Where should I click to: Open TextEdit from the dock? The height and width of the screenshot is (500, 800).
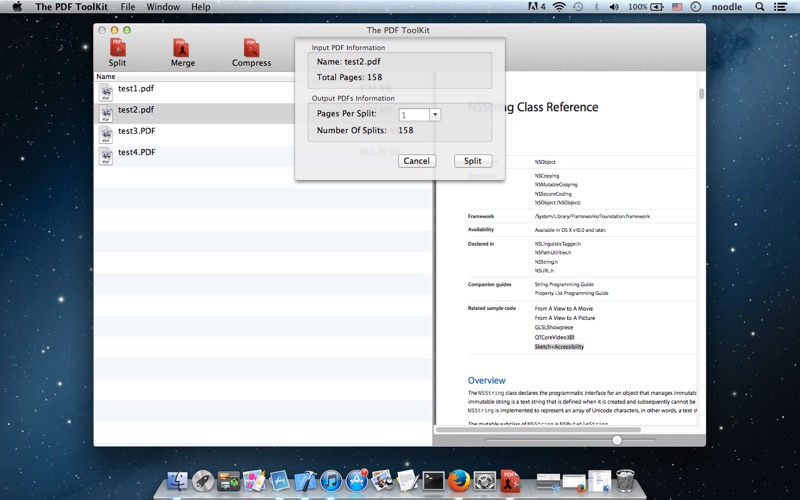(x=408, y=481)
